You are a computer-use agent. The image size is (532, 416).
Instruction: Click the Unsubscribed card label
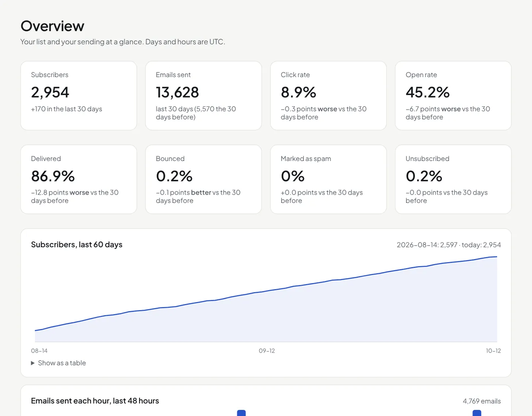click(427, 158)
